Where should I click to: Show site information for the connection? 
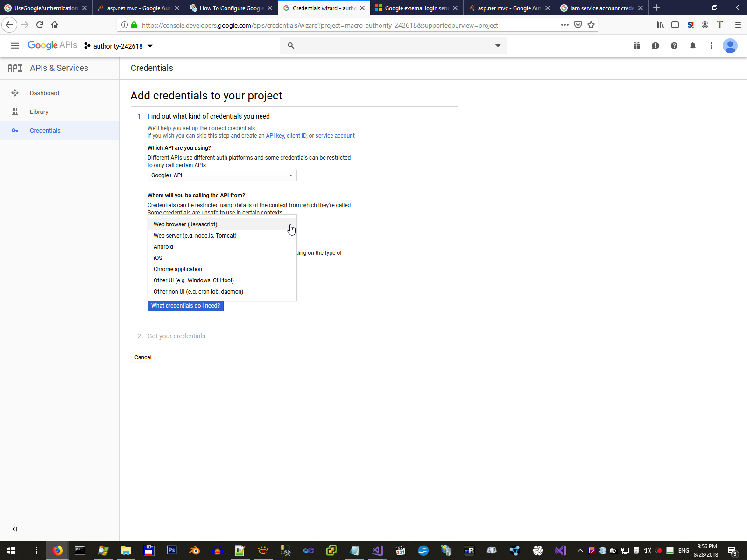pos(125,25)
